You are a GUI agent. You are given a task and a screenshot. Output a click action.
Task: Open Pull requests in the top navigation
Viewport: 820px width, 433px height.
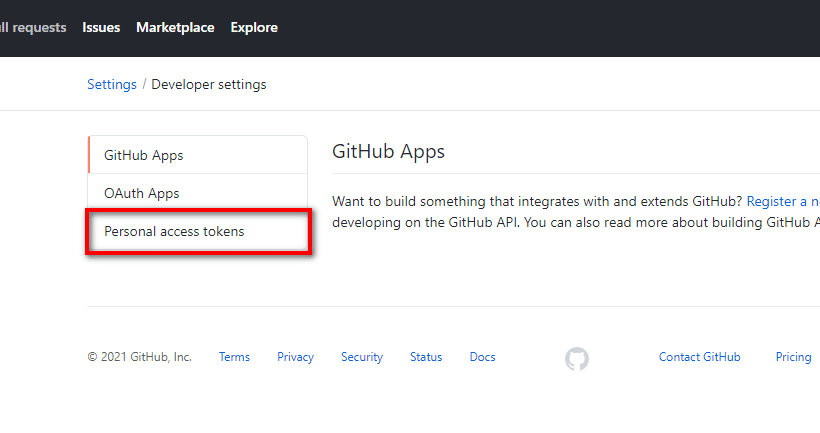pyautogui.click(x=33, y=27)
